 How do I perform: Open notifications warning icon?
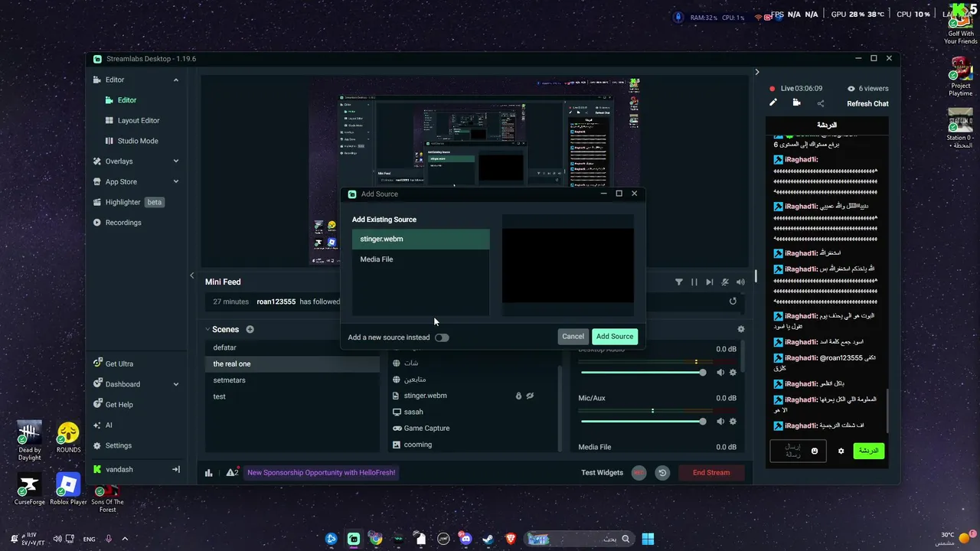click(x=232, y=473)
